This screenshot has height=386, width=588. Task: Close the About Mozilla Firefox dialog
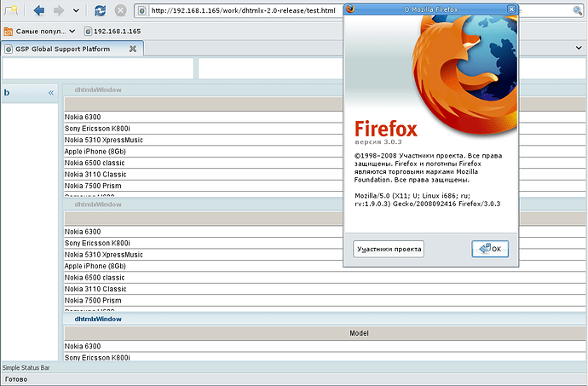[511, 9]
